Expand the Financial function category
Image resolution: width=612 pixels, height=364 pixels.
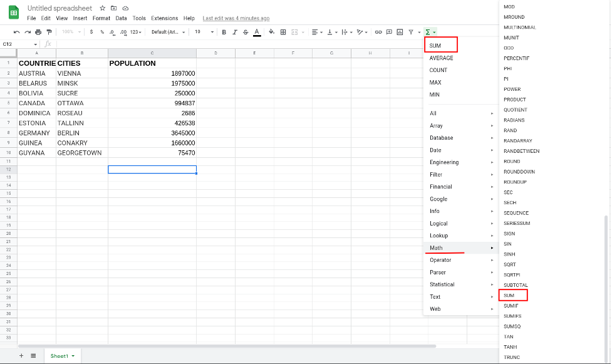460,187
